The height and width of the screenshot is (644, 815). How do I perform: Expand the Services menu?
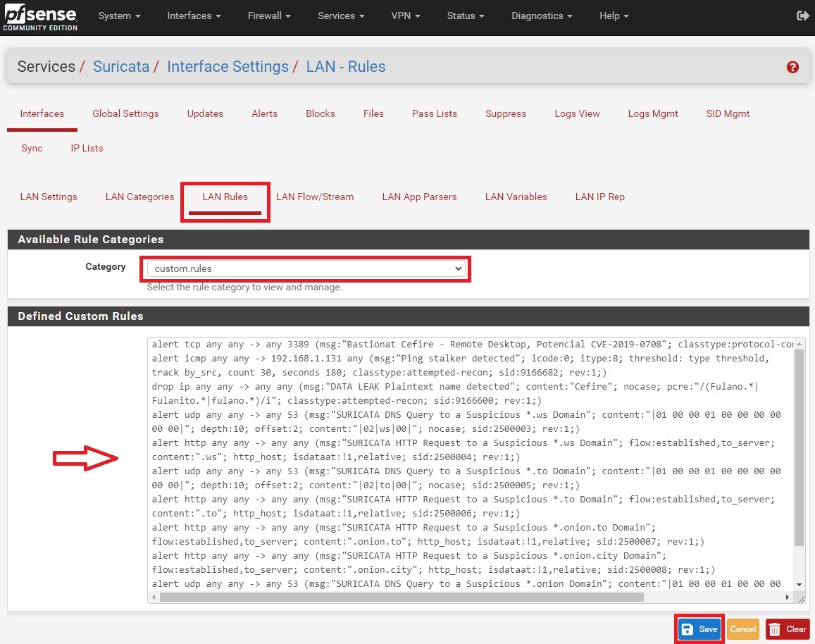point(341,16)
